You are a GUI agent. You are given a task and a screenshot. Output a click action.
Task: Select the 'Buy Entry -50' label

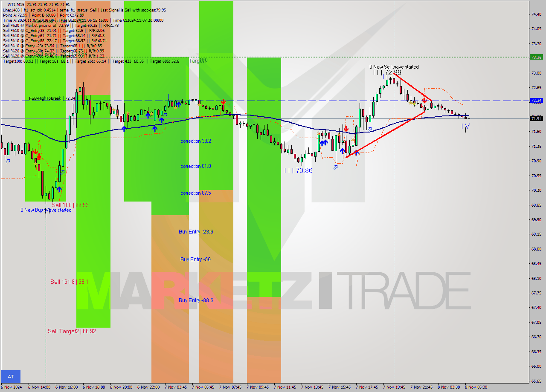tap(195, 259)
